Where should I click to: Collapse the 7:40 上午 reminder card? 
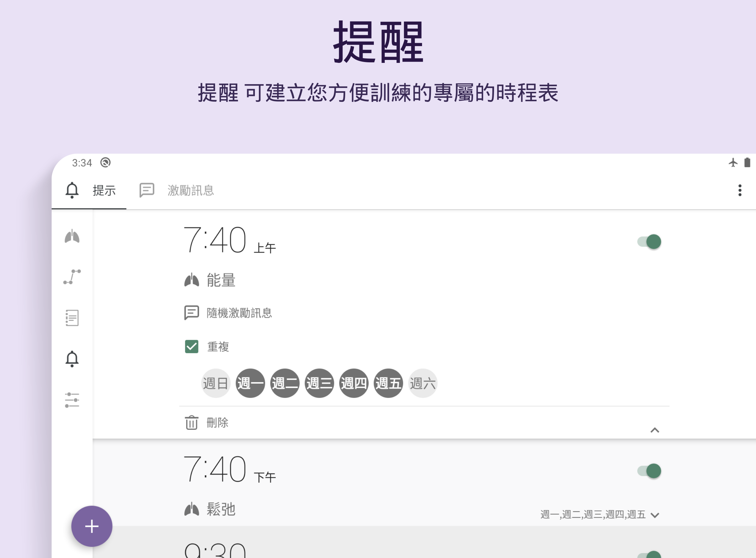click(x=655, y=430)
